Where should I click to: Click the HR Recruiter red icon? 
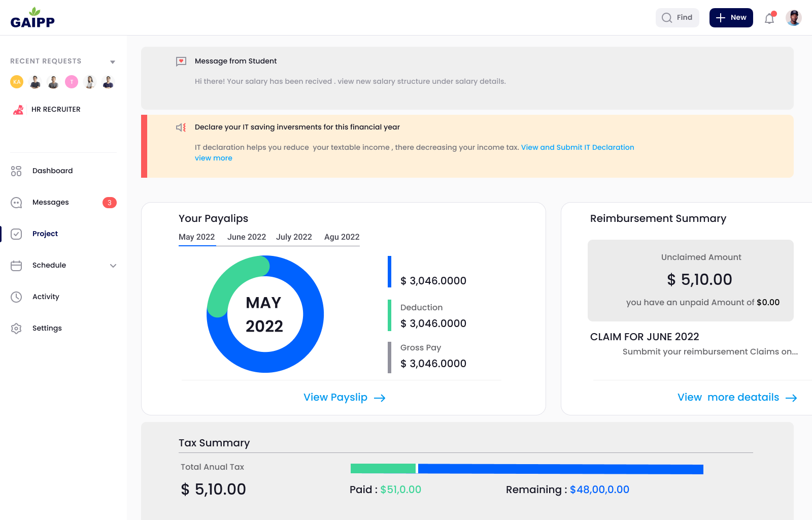point(18,109)
